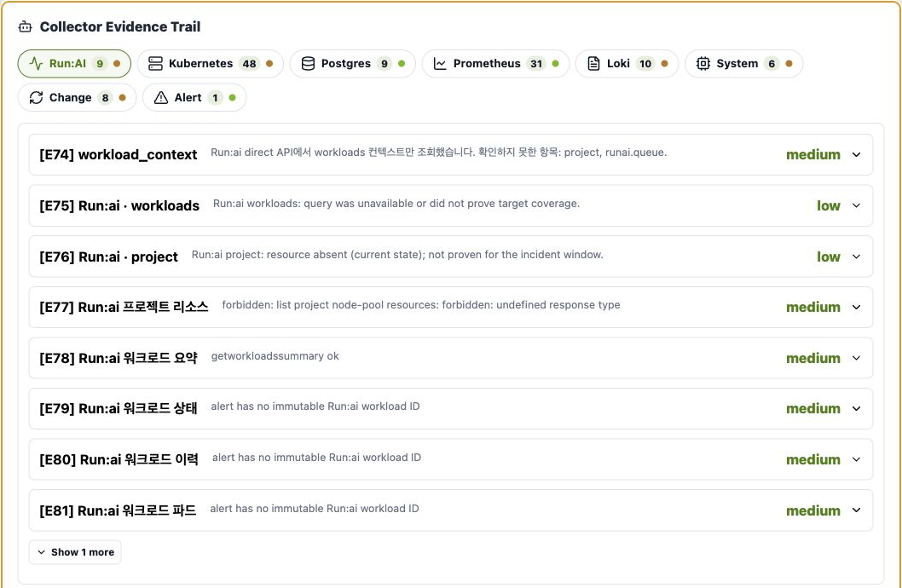The height and width of the screenshot is (588, 902).
Task: Click the 'Collector Evidence Trail' heading
Action: [x=119, y=26]
